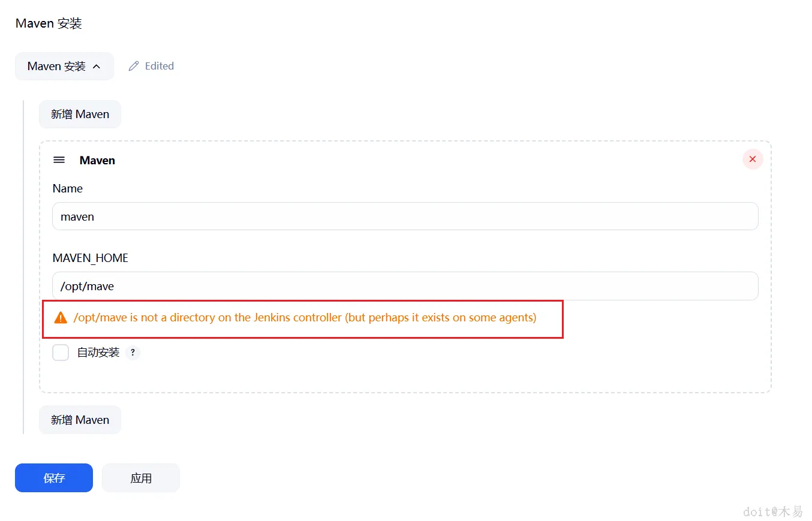Delete the Maven installation using red X
812x521 pixels.
(x=753, y=159)
